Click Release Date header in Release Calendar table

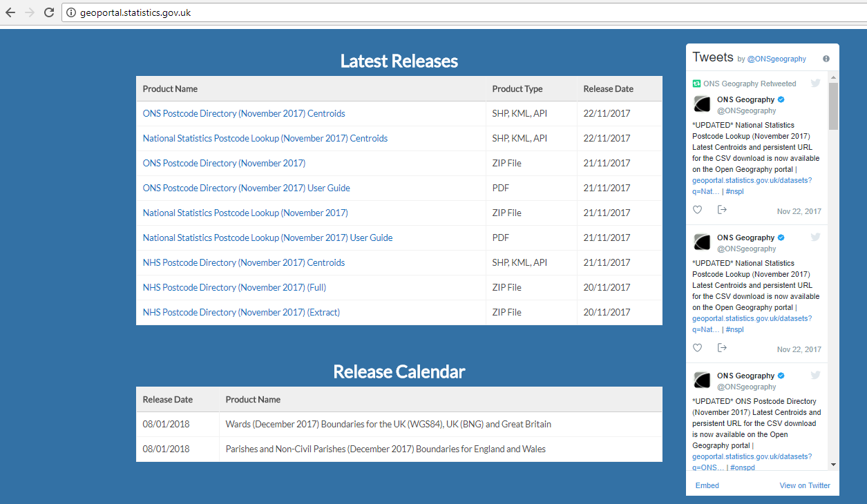click(168, 399)
